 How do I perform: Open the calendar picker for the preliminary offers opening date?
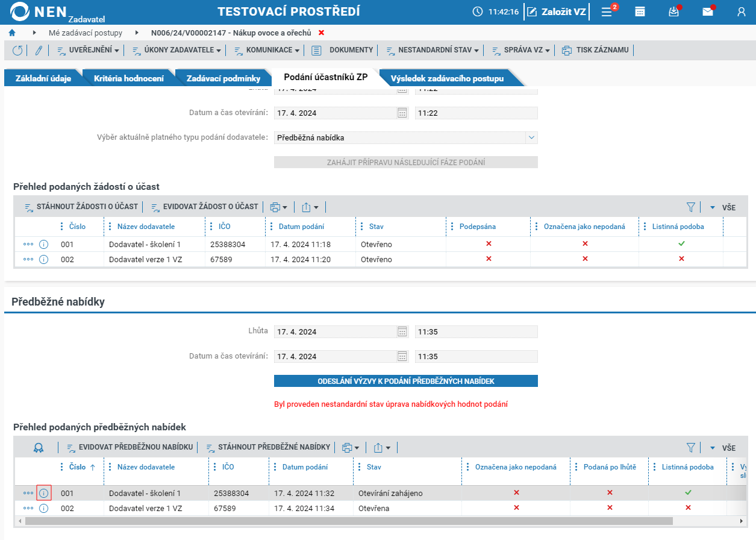tap(402, 356)
